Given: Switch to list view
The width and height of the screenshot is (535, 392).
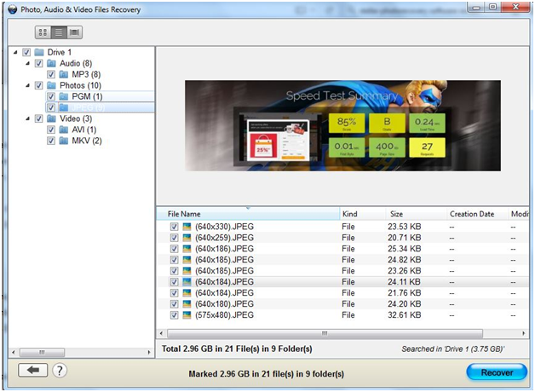Looking at the screenshot, I should click(59, 32).
